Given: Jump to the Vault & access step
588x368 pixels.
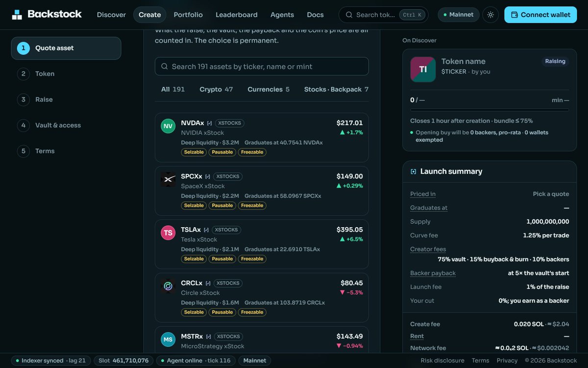Looking at the screenshot, I should pyautogui.click(x=66, y=126).
